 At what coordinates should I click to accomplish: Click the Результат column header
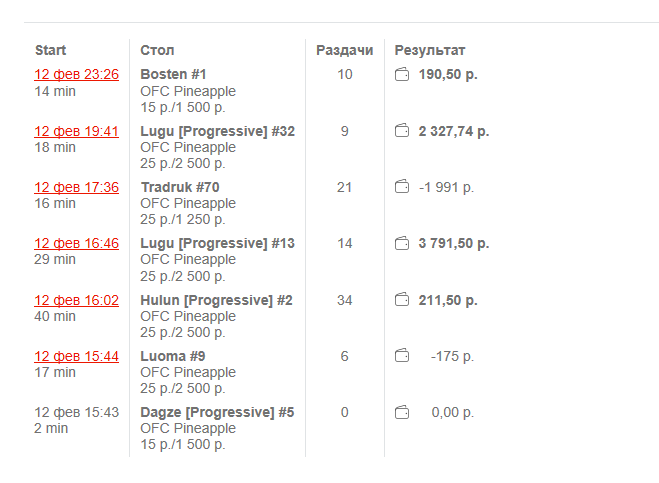tap(430, 50)
